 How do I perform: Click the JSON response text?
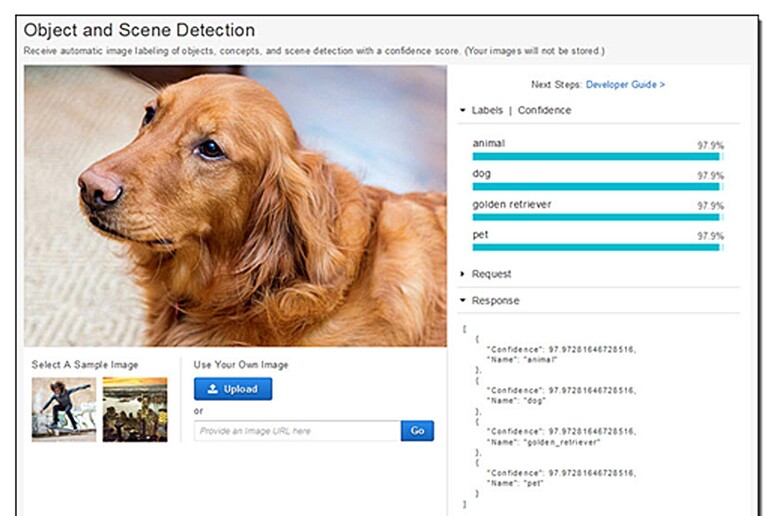coord(549,416)
